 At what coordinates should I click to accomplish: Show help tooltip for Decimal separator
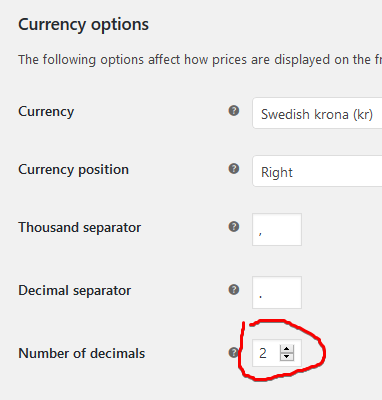click(234, 289)
